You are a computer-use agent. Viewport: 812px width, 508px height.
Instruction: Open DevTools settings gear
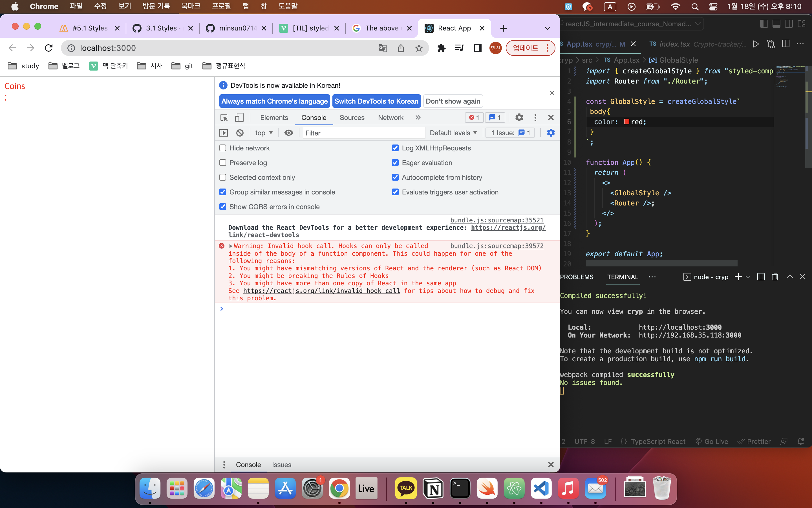pyautogui.click(x=519, y=117)
